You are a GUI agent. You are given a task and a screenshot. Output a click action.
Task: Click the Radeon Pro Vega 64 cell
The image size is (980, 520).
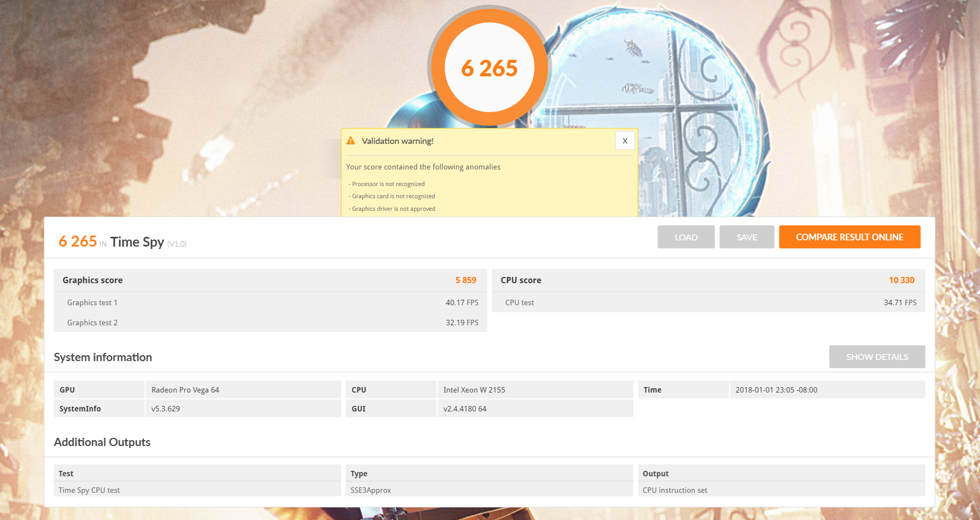[x=243, y=389]
